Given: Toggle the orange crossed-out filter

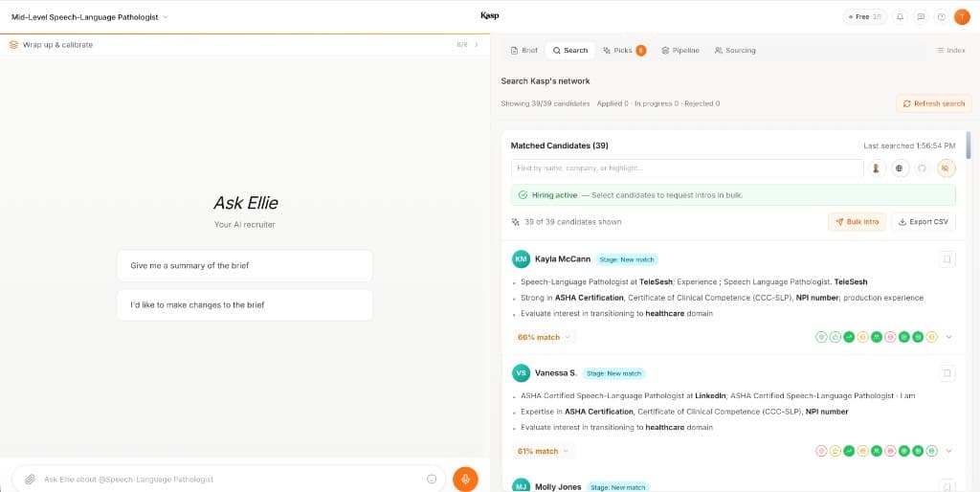Looking at the screenshot, I should coord(947,168).
